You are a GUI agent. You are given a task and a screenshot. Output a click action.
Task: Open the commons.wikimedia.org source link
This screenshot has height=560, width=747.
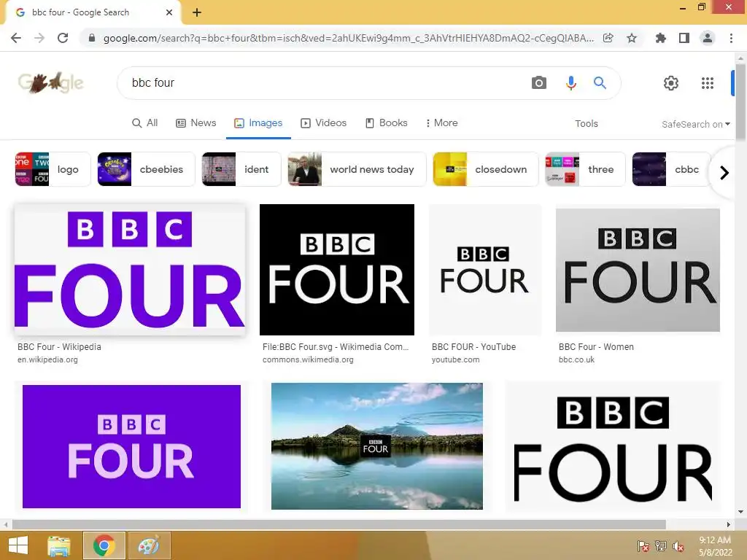click(x=308, y=359)
